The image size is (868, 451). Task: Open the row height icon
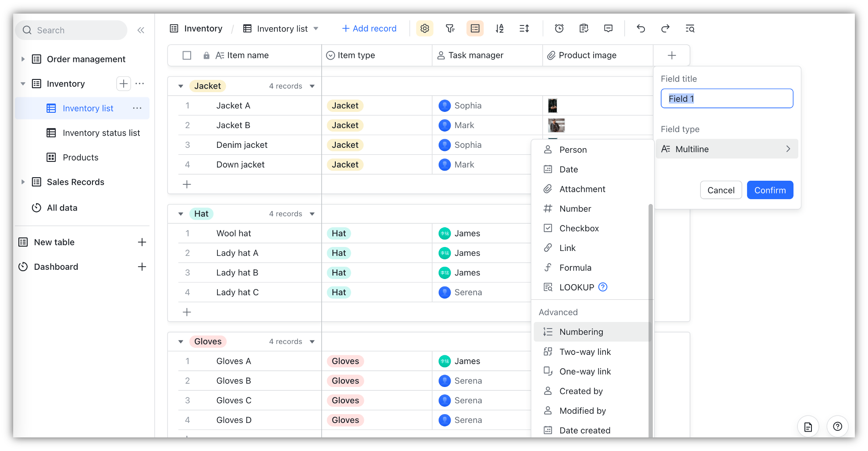click(x=524, y=29)
